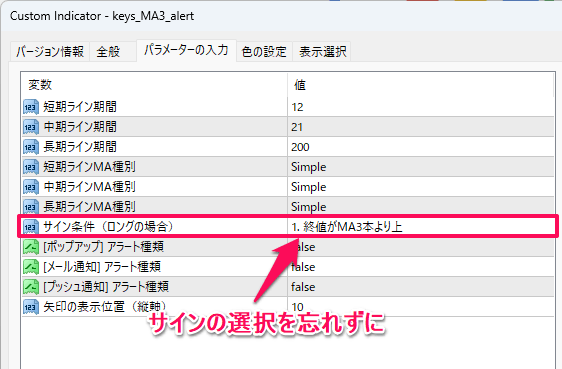Click the icon beside 短期ラインMA種別
The image size is (562, 369).
pos(31,167)
